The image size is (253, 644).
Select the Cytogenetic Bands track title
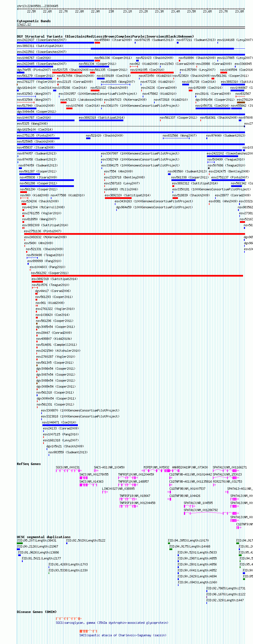pos(34,21)
